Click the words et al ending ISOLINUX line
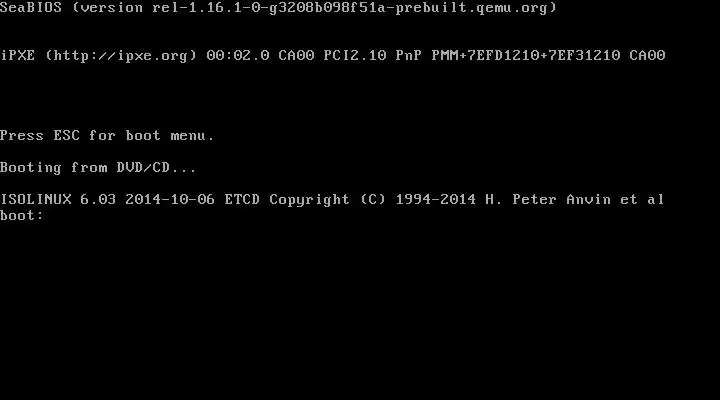This screenshot has width=720, height=400. 642,199
